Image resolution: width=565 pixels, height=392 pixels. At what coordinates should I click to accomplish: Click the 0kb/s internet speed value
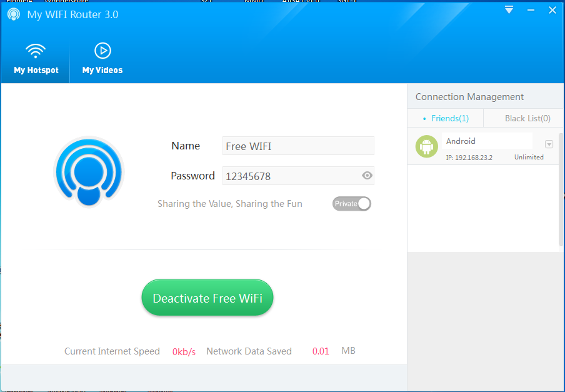point(184,351)
